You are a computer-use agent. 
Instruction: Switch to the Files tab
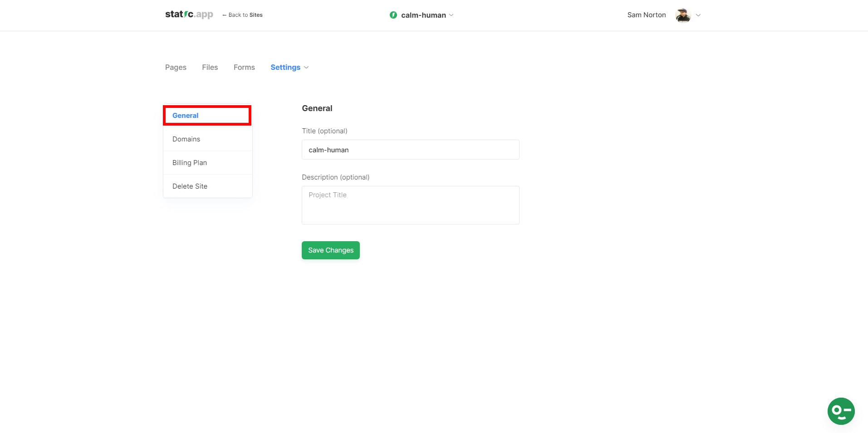click(x=210, y=67)
